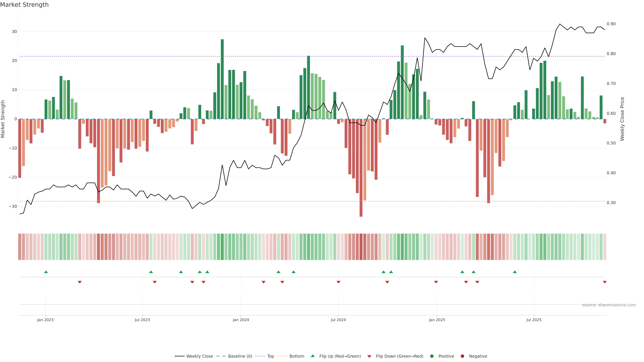Click source: sharemaestro.com text
This screenshot has height=362, width=644.
(609, 305)
